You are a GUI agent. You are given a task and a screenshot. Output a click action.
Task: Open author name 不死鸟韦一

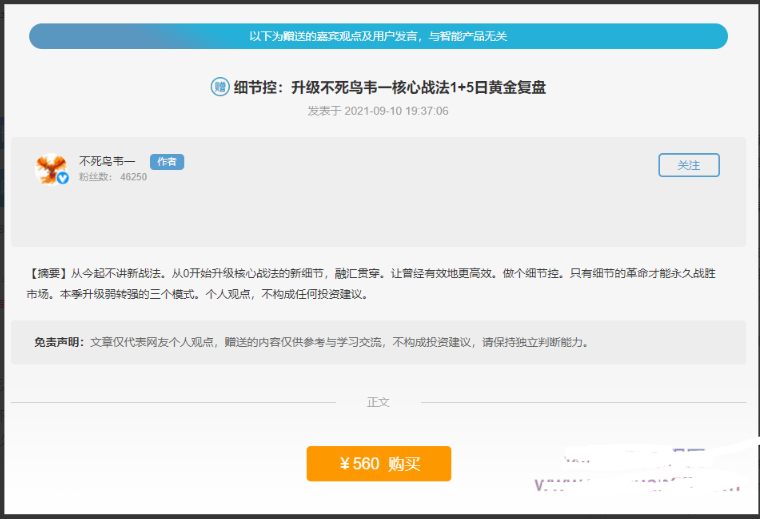click(x=107, y=161)
